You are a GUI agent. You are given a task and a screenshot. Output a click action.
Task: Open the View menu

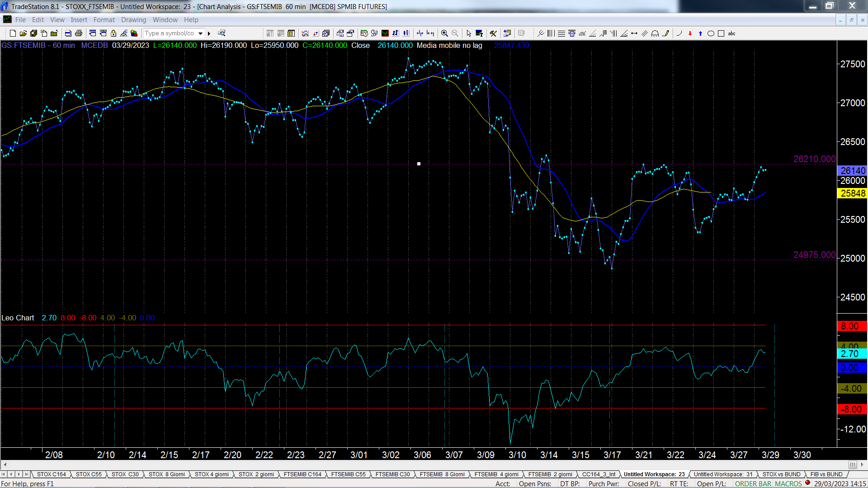tap(57, 20)
